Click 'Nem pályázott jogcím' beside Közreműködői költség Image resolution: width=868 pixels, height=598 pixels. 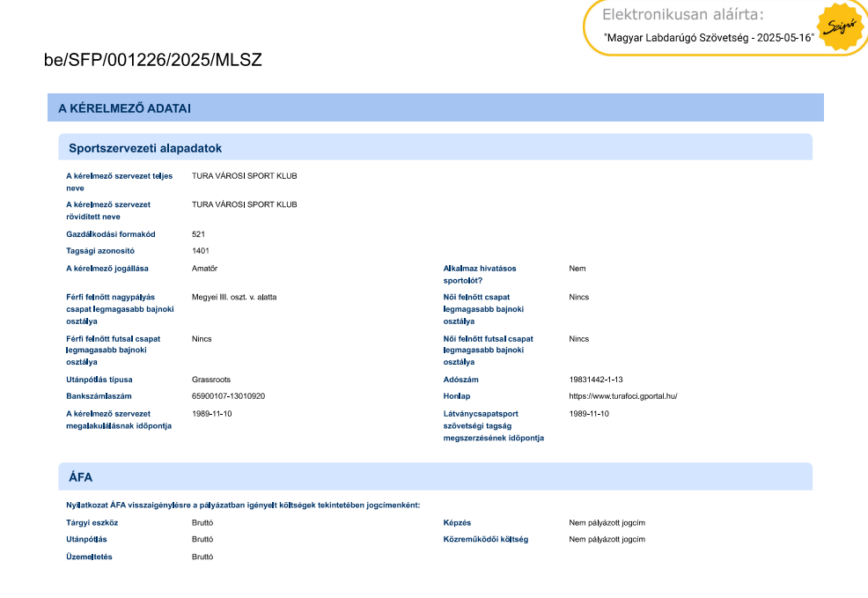click(607, 539)
